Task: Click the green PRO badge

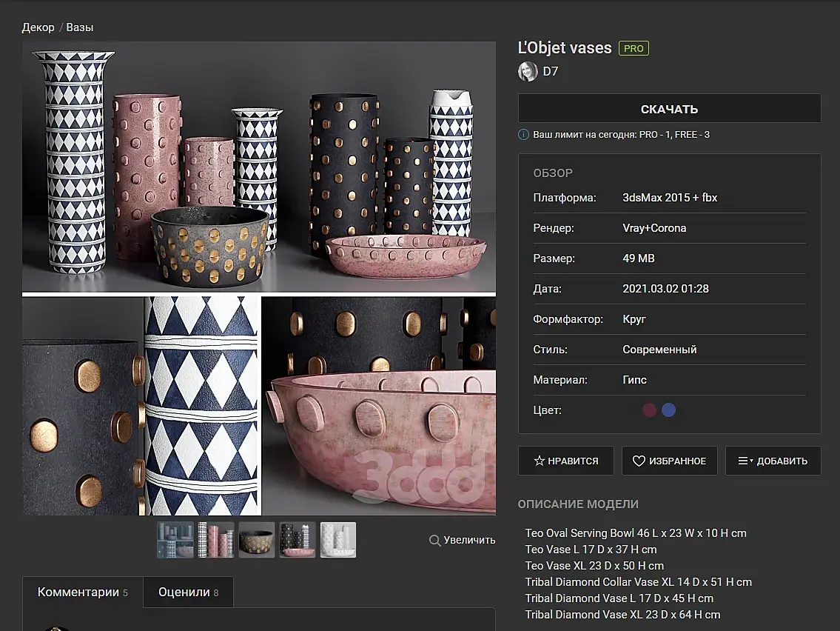Action: (634, 48)
